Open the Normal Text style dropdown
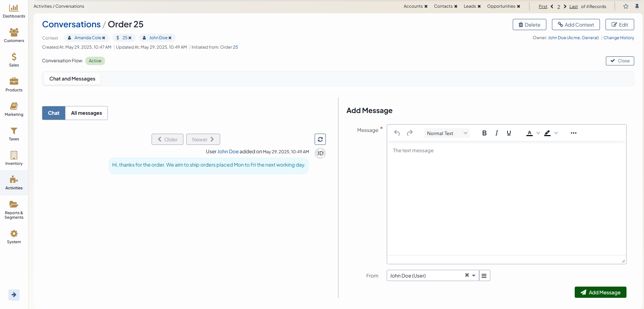The height and width of the screenshot is (309, 644). pyautogui.click(x=447, y=133)
